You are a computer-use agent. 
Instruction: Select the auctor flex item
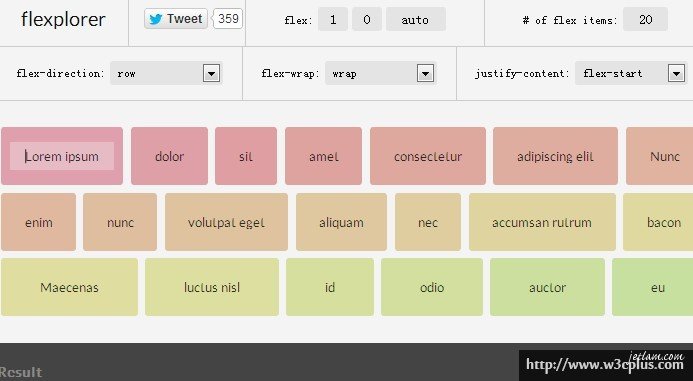point(547,287)
